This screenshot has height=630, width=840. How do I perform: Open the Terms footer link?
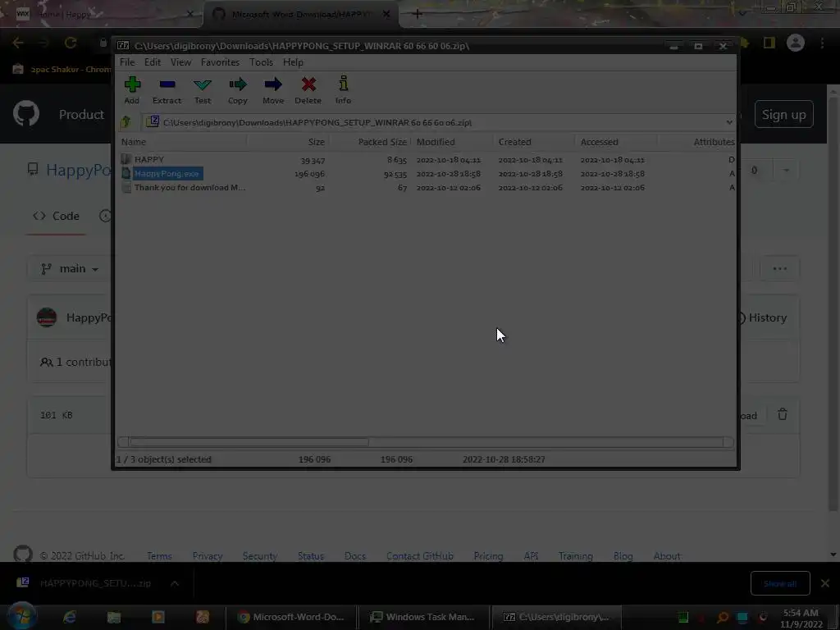click(x=159, y=556)
